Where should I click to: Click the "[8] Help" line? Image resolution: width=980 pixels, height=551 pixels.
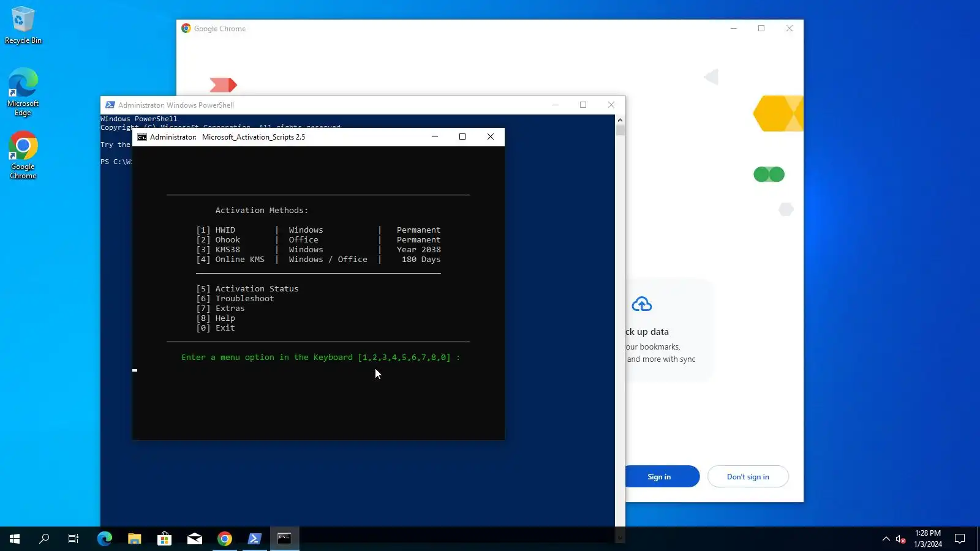pyautogui.click(x=216, y=318)
